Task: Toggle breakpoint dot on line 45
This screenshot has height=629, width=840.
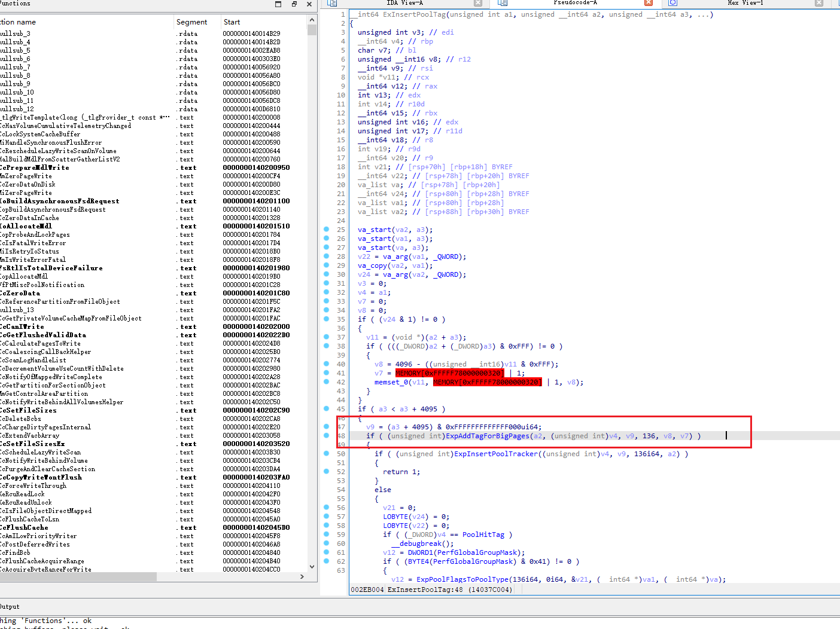Action: pyautogui.click(x=326, y=409)
